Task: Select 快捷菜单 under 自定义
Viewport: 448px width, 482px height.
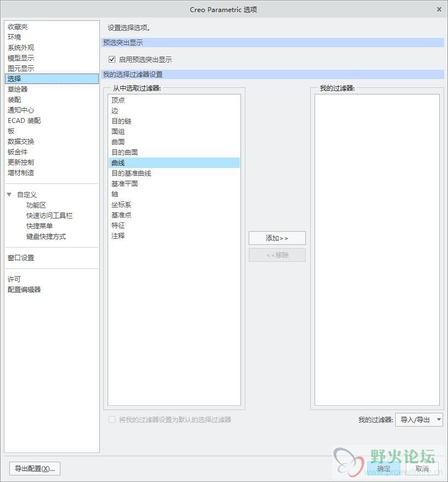Action: [40, 226]
